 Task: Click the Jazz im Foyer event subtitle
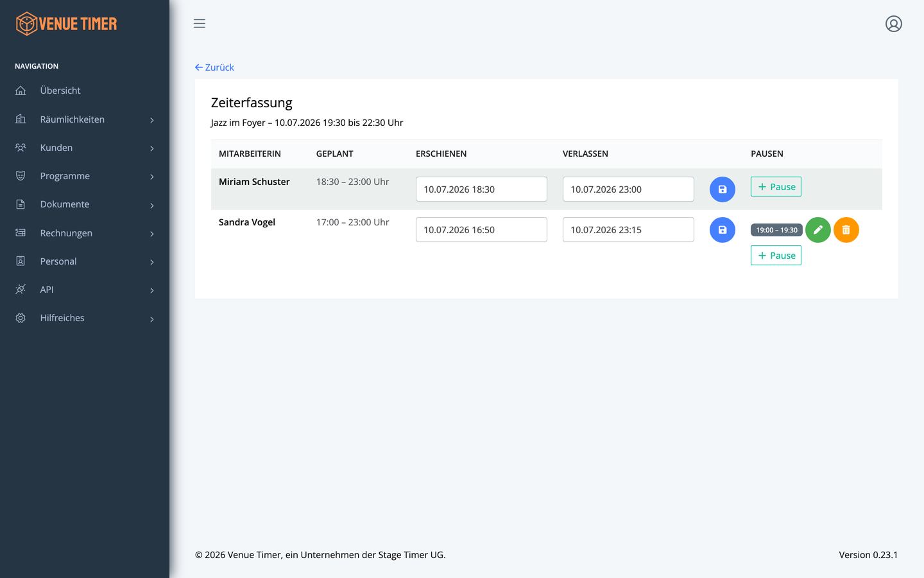click(307, 123)
